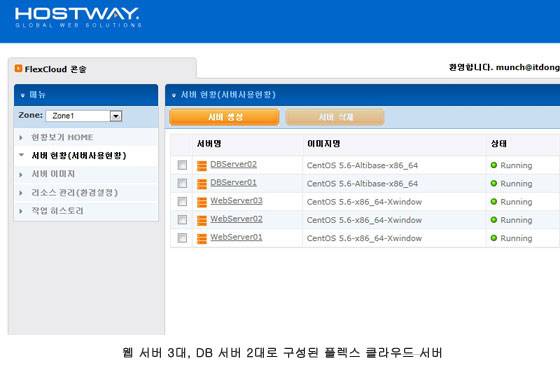560x365 pixels.
Task: Open 서버 이미지 menu item
Action: [53, 174]
